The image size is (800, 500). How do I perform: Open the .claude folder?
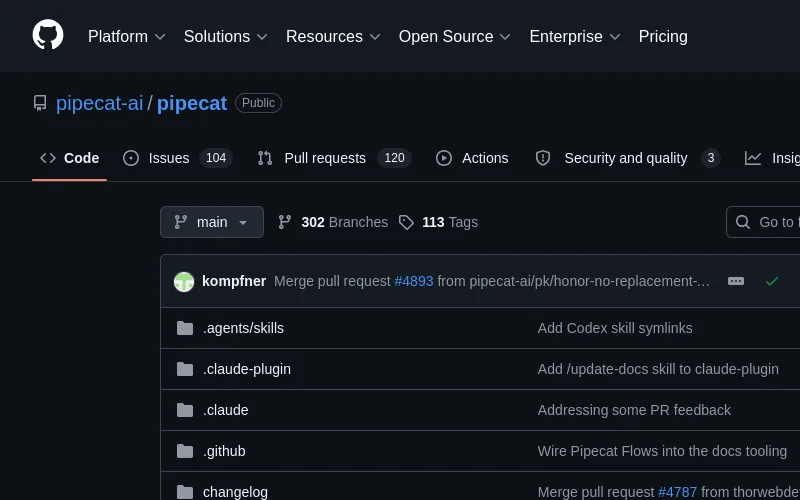[226, 410]
